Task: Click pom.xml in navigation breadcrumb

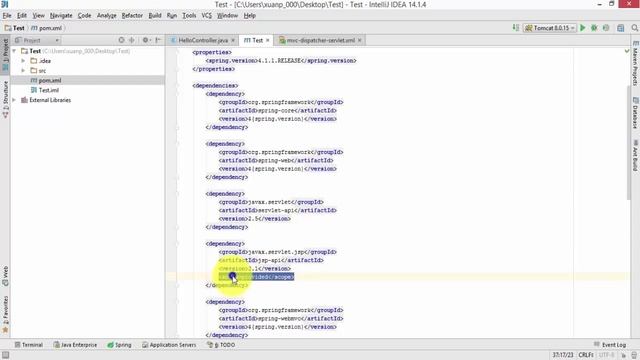Action: [x=47, y=28]
